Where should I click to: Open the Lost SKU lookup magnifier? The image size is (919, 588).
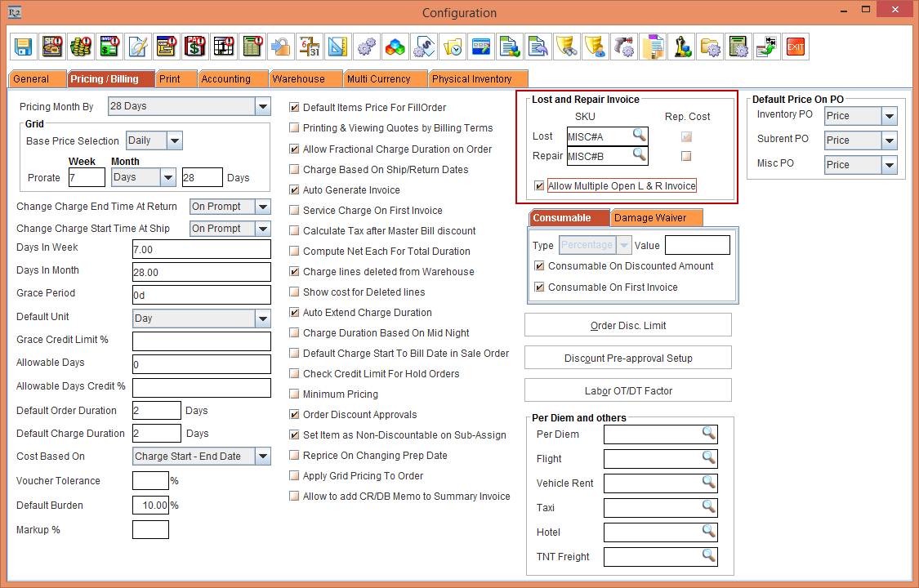639,136
